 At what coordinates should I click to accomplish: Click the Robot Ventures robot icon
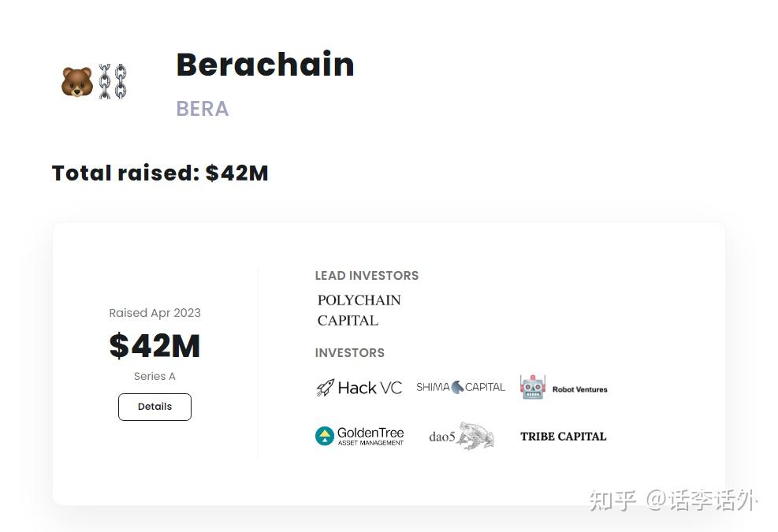tap(531, 387)
